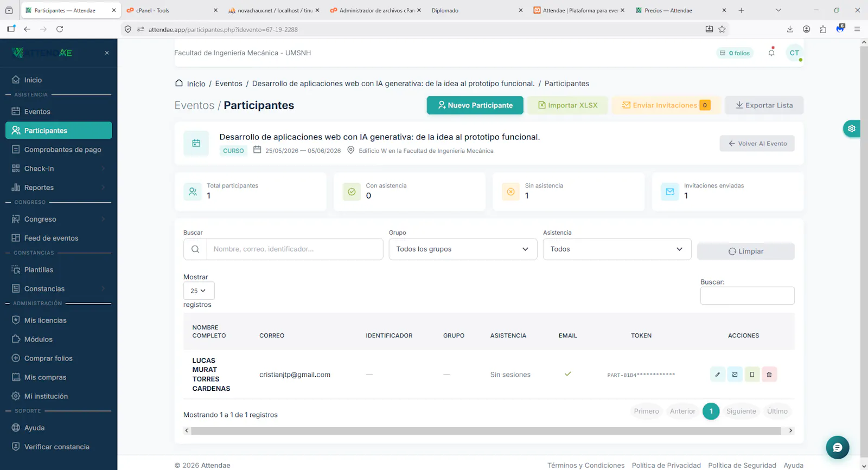The height and width of the screenshot is (470, 868).
Task: Change the Mostrar 25 records selector
Action: 199,291
